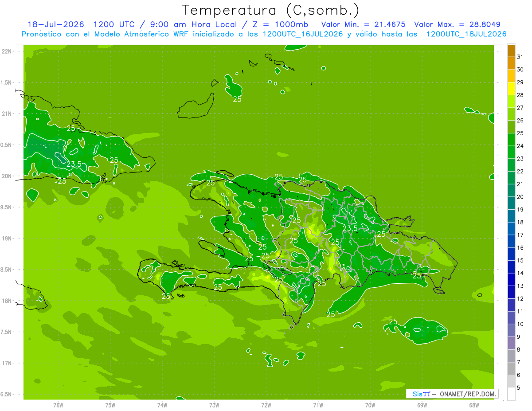Click longitude axis label '75W'
Screen dimensions: 532x411
coord(110,405)
